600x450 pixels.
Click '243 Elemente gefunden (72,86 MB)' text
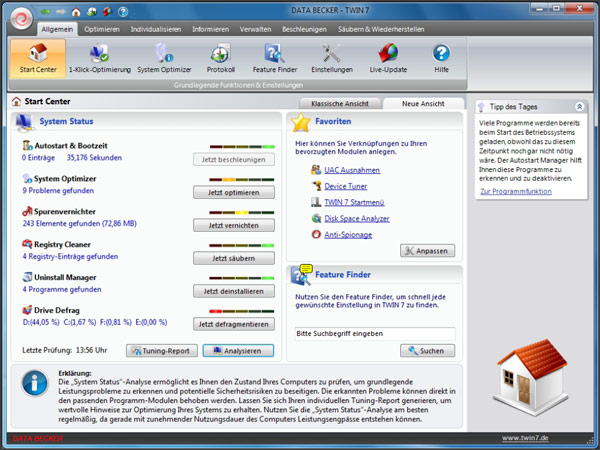click(80, 223)
